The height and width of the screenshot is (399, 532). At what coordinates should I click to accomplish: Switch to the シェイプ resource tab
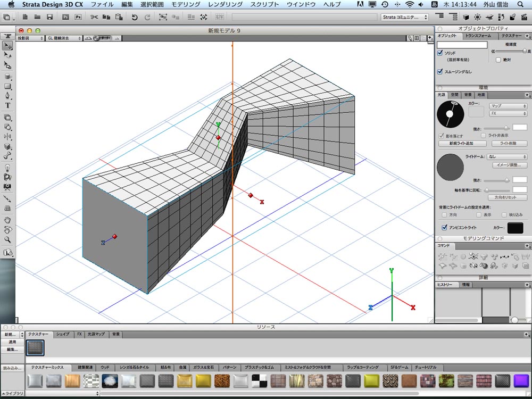click(63, 334)
